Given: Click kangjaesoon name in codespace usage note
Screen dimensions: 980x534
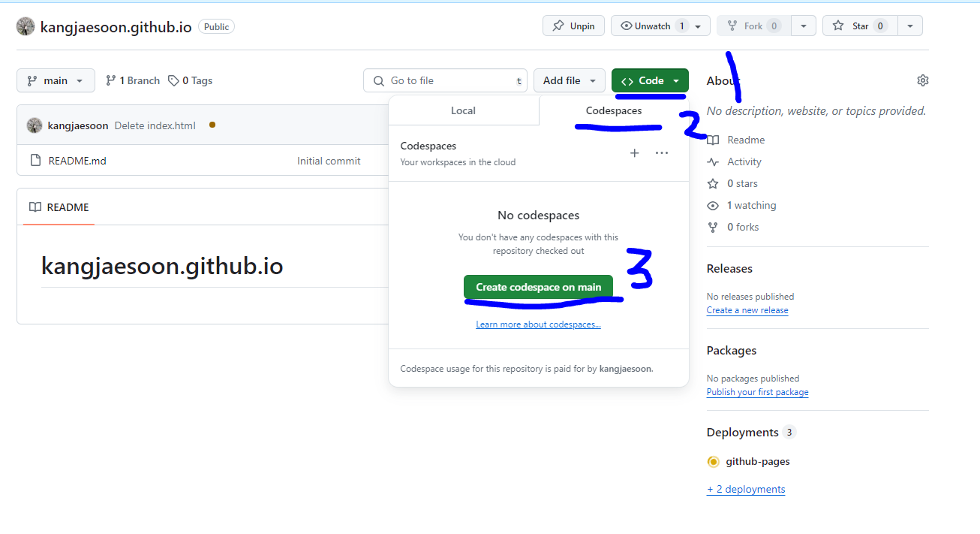Looking at the screenshot, I should pos(625,369).
